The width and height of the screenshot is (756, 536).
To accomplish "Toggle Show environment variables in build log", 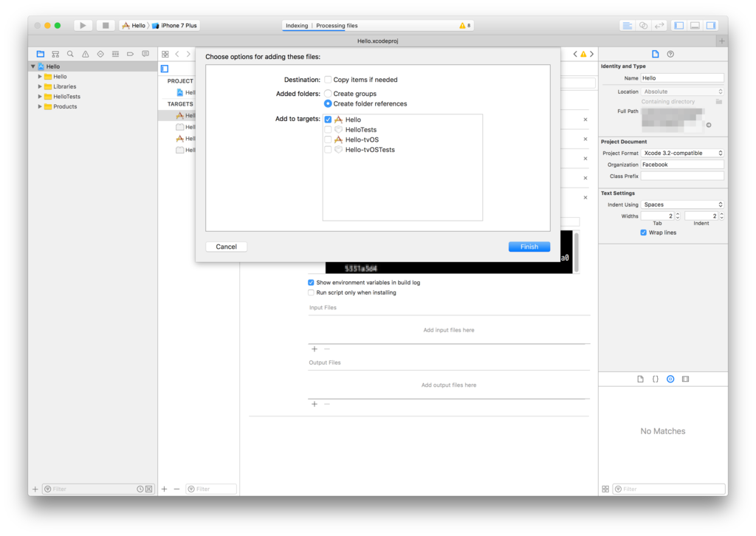I will pos(311,283).
